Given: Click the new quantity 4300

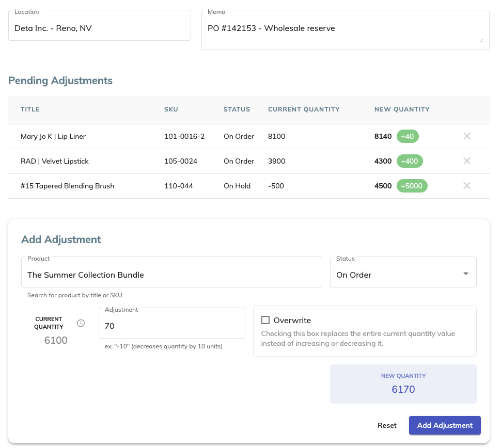Looking at the screenshot, I should click(383, 161).
